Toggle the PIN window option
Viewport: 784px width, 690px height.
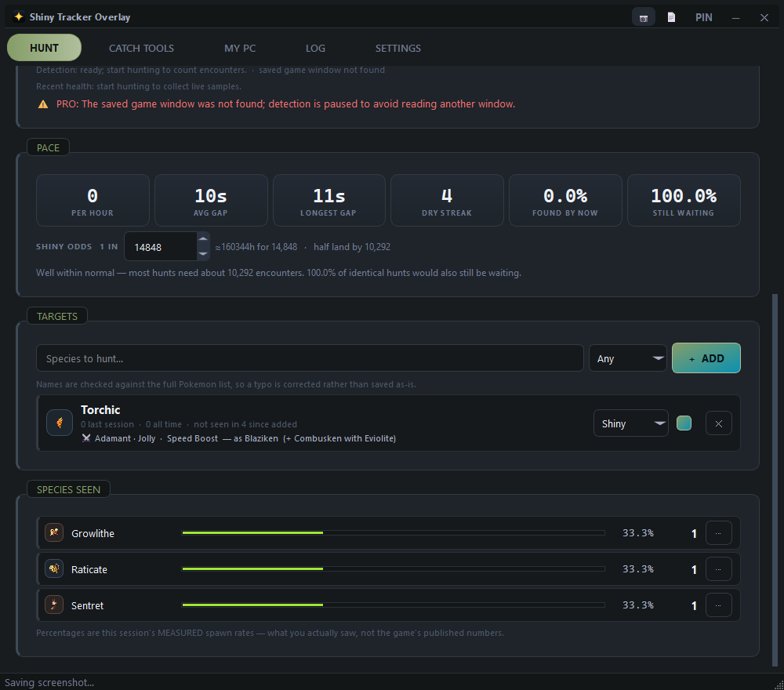703,17
